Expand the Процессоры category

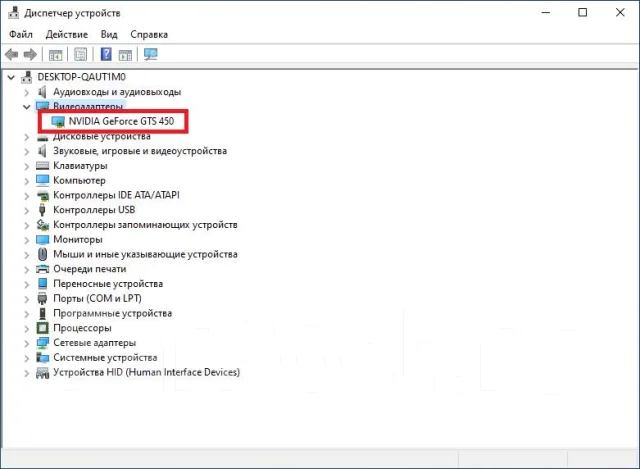(x=27, y=329)
